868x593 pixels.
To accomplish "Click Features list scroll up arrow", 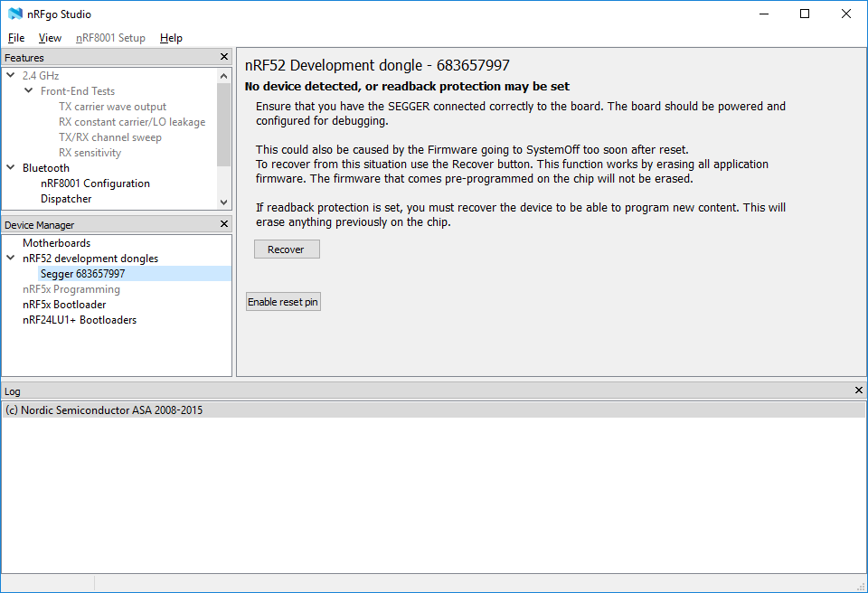I will pos(223,76).
